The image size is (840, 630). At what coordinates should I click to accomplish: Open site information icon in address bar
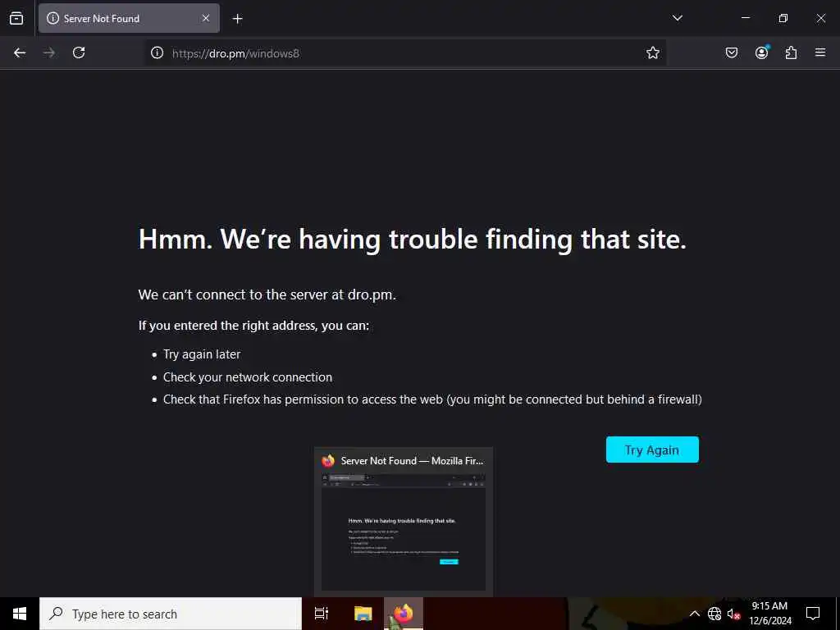[x=157, y=52]
